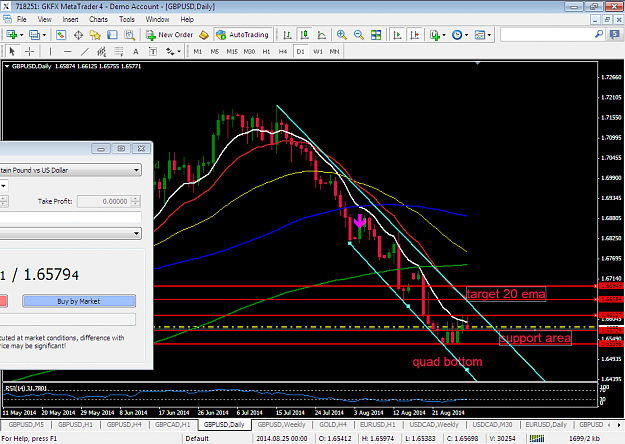Draw a horizontal line
625x444 pixels.
[x=67, y=51]
